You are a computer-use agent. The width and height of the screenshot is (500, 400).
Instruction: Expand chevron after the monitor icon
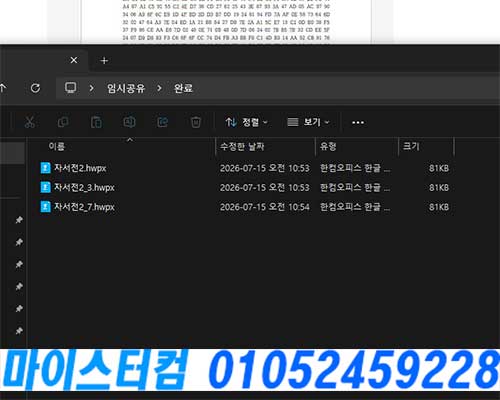pos(91,88)
